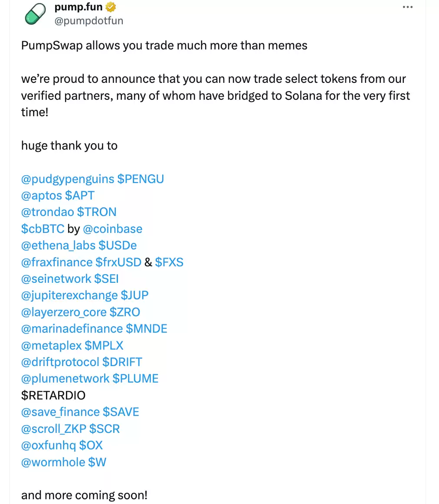439x504 pixels.
Task: Click the $ZRO token link
Action: 125,312
